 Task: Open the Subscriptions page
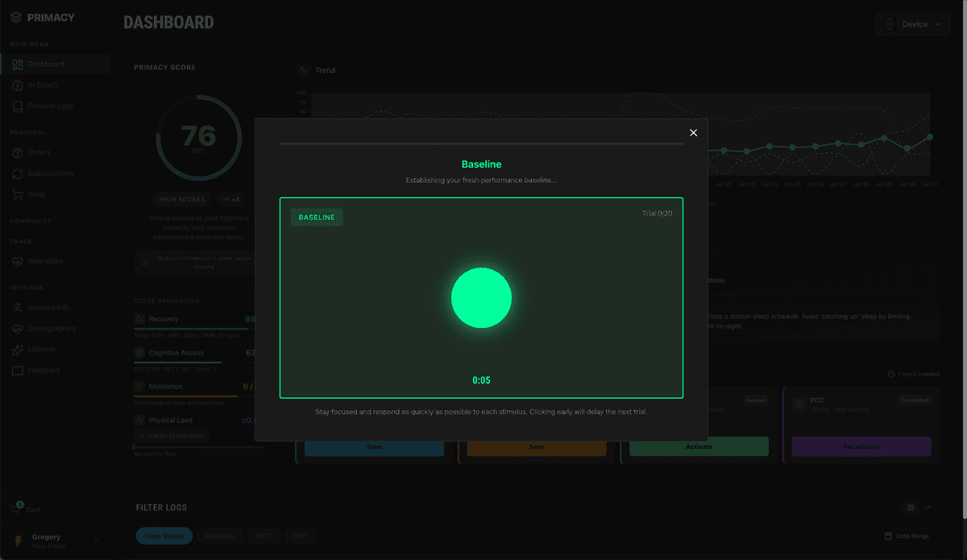click(x=18, y=173)
